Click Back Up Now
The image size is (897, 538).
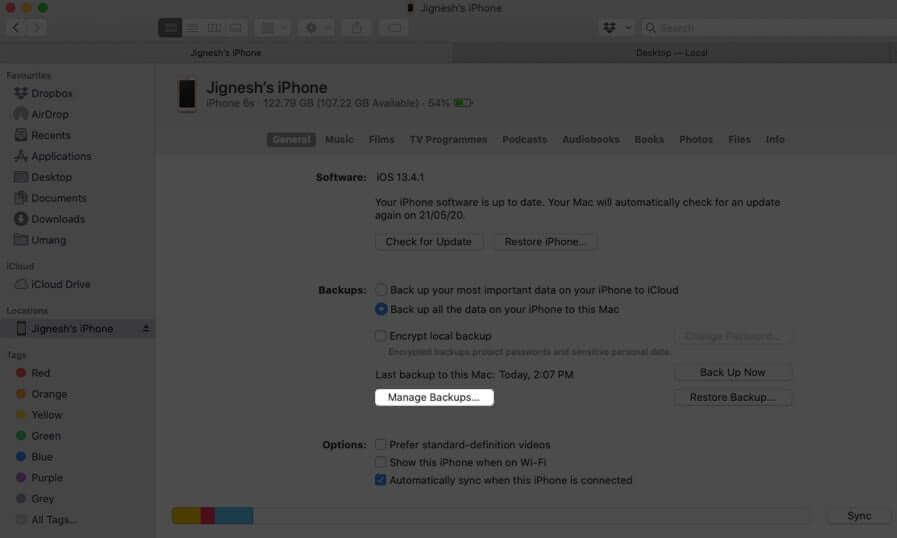pos(733,373)
